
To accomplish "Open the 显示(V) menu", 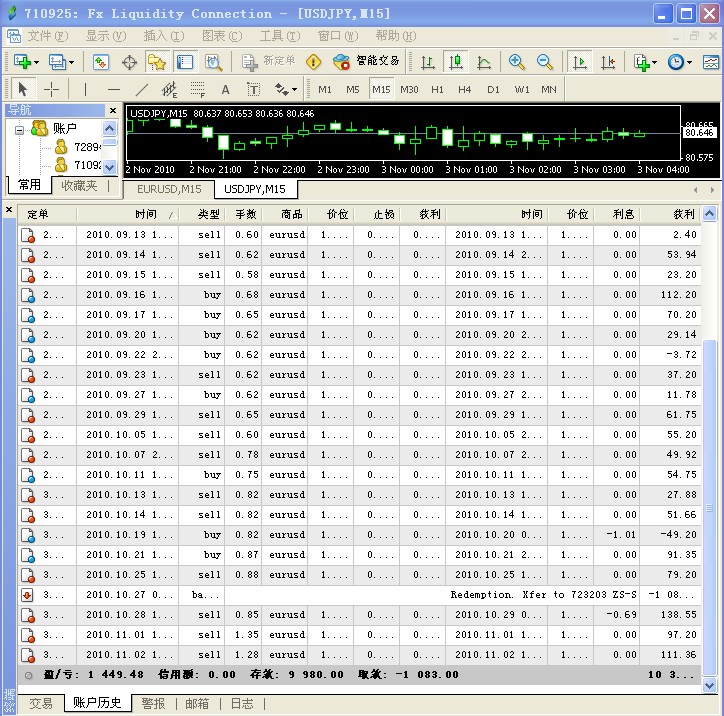I will point(106,36).
